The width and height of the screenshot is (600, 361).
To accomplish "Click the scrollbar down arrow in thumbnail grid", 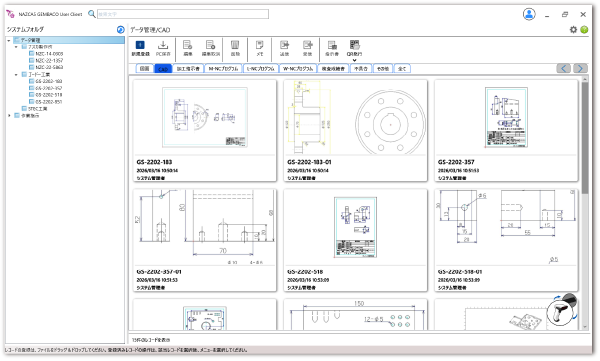I will [585, 327].
